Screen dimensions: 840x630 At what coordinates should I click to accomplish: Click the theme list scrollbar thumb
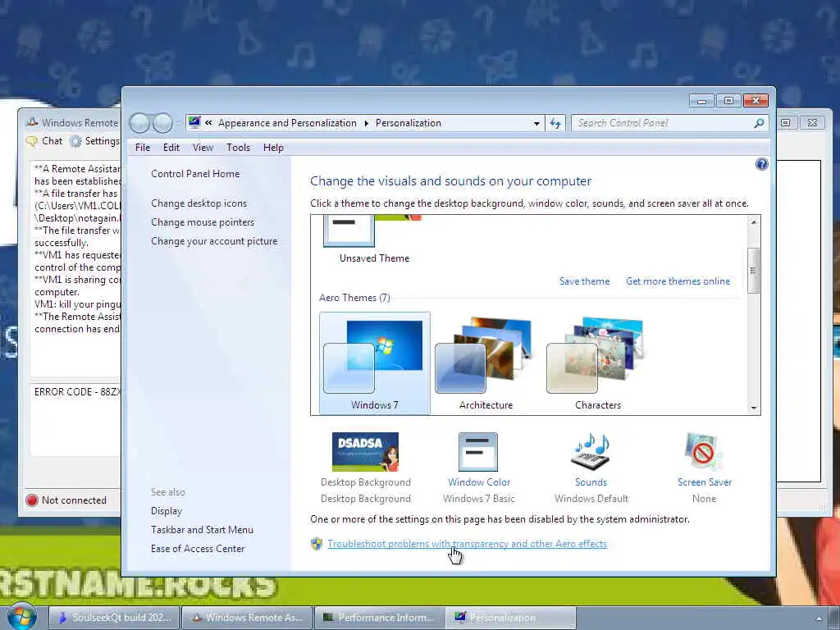[754, 271]
